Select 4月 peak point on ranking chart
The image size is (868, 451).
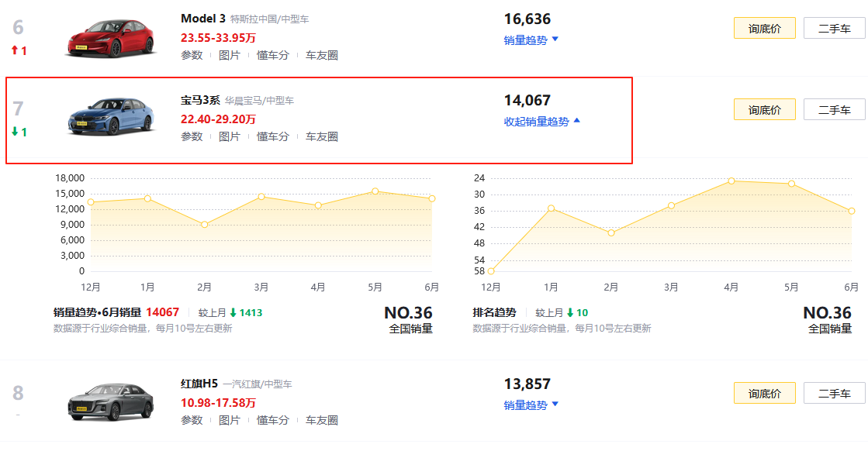tap(731, 181)
